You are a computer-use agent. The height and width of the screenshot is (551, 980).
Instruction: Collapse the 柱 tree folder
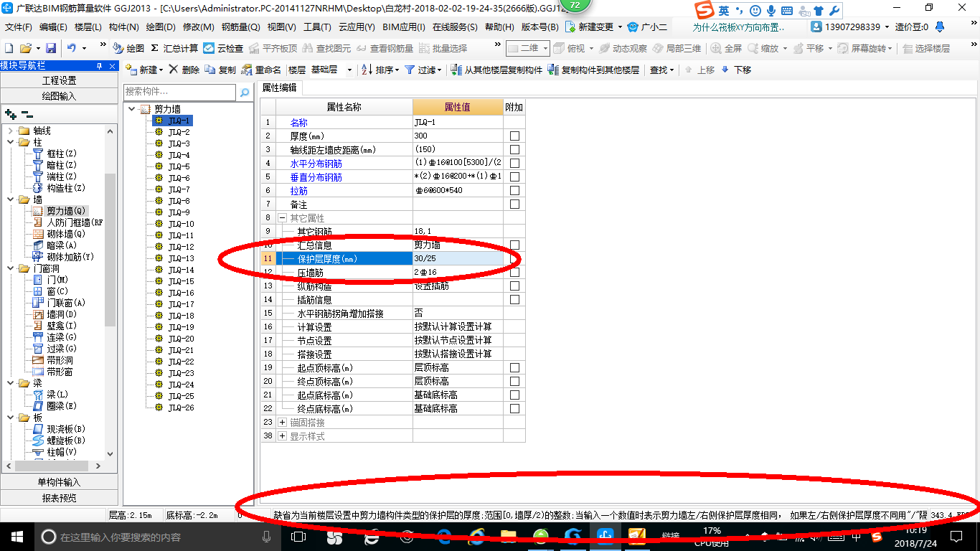[11, 142]
